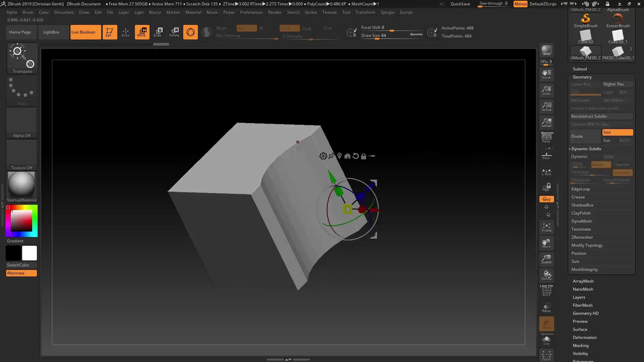Select the Cube3D_1 tool thumbnail
This screenshot has height=362, width=644.
click(x=618, y=37)
